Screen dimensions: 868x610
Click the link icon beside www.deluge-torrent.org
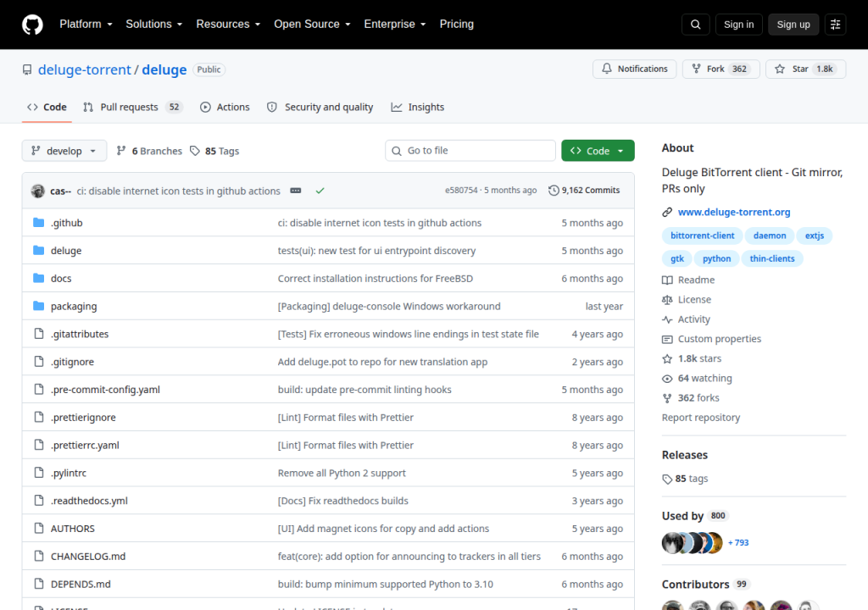667,212
